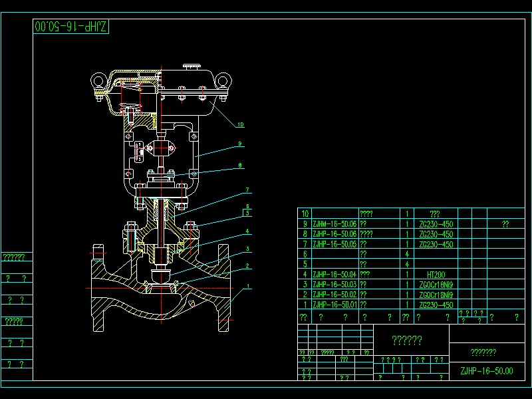Select callout number 9 near the yoke
532x399 pixels.
pos(239,144)
